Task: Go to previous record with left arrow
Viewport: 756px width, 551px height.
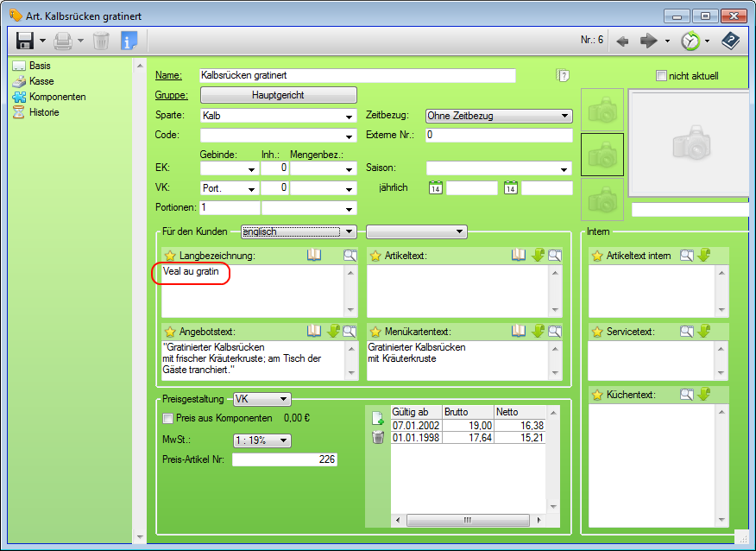Action: [x=622, y=41]
